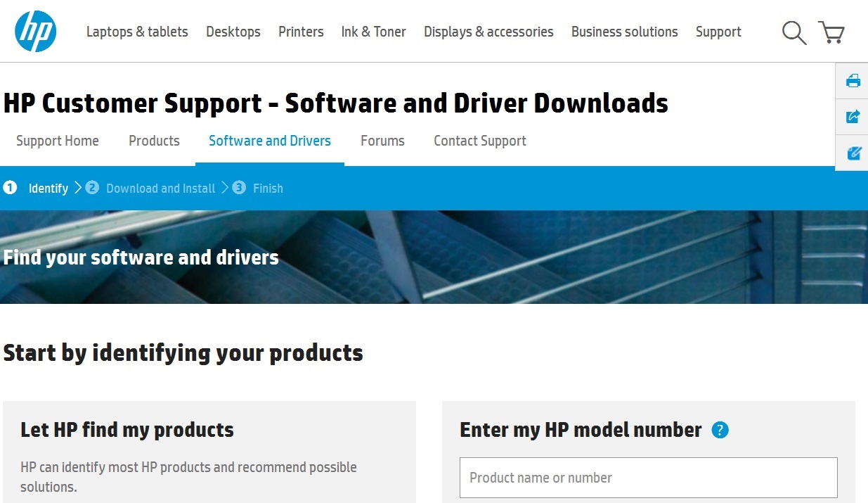Click Download and Install step label
Viewport: 868px width, 503px height.
click(161, 189)
